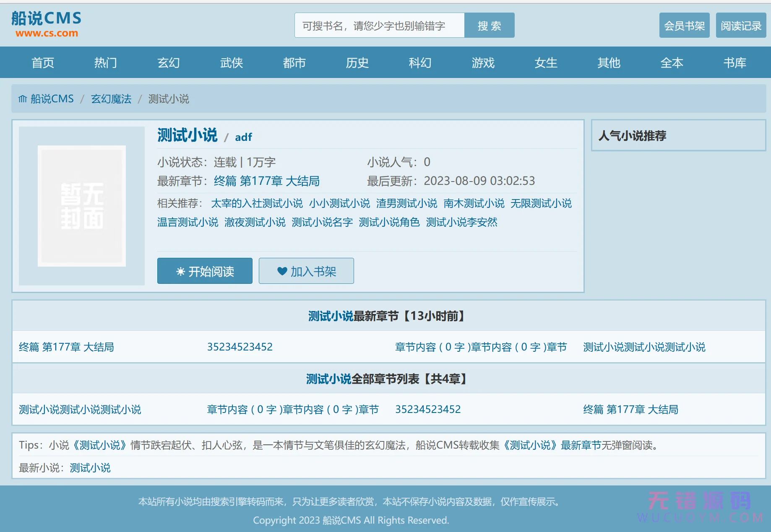Open related novel 太宰的入社测试小说
The image size is (771, 532).
257,203
